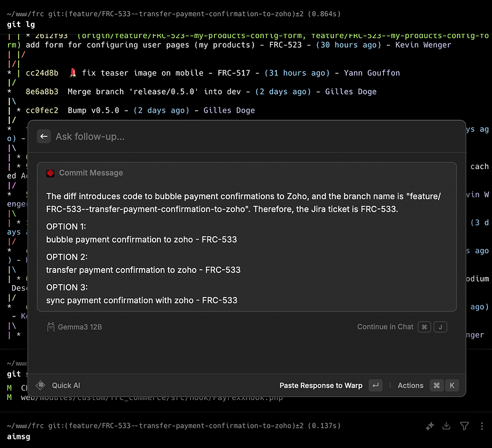Click option 3 sync payment confirmation text

point(142,301)
